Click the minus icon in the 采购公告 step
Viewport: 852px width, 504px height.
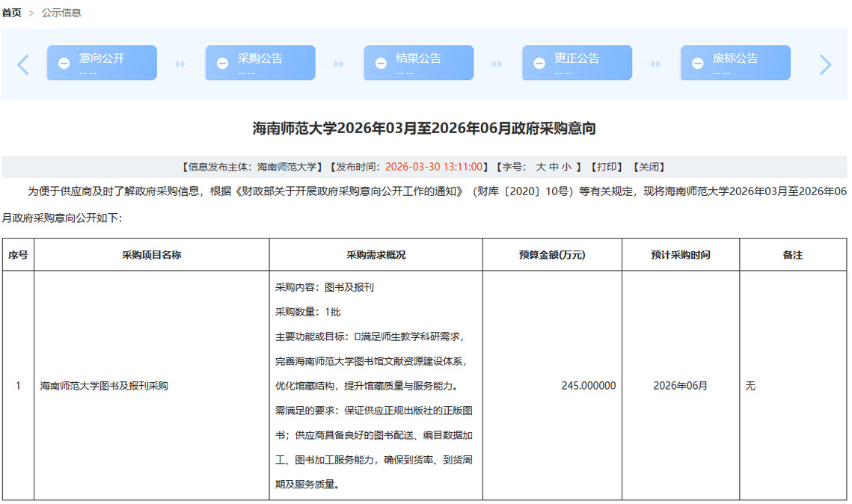pos(223,64)
